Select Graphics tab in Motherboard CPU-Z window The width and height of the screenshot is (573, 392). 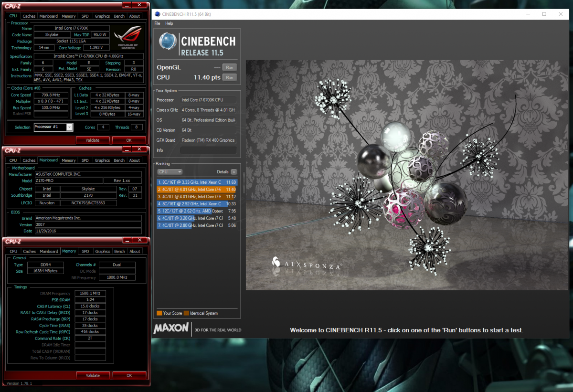102,160
